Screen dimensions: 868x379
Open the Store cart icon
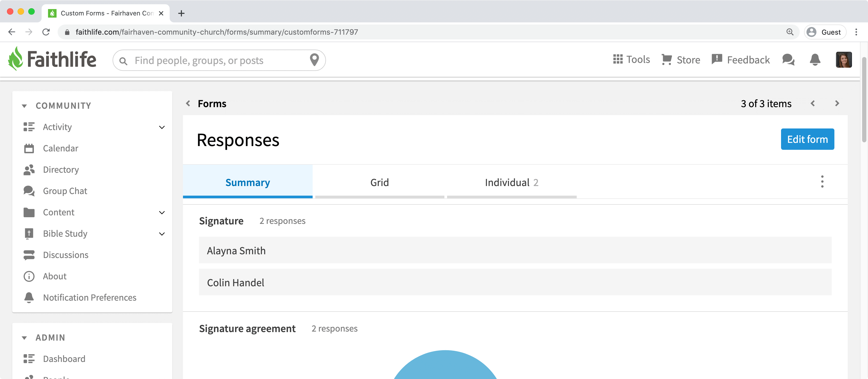[667, 60]
